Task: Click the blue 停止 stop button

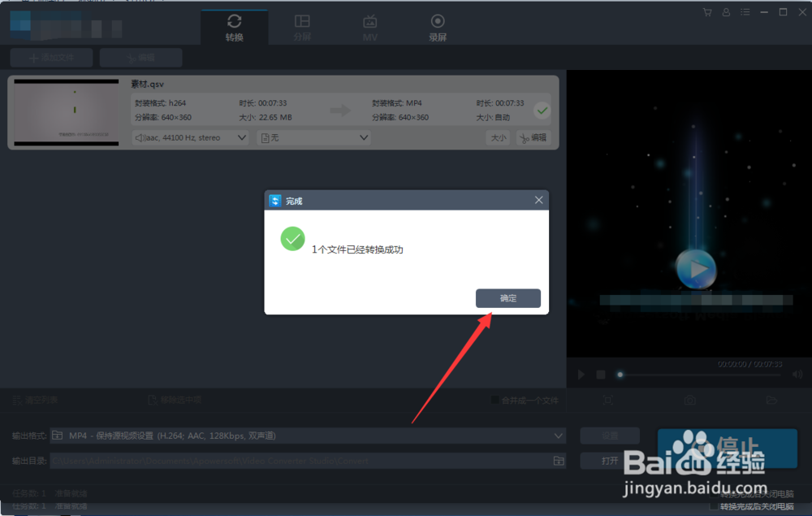Action: [727, 448]
